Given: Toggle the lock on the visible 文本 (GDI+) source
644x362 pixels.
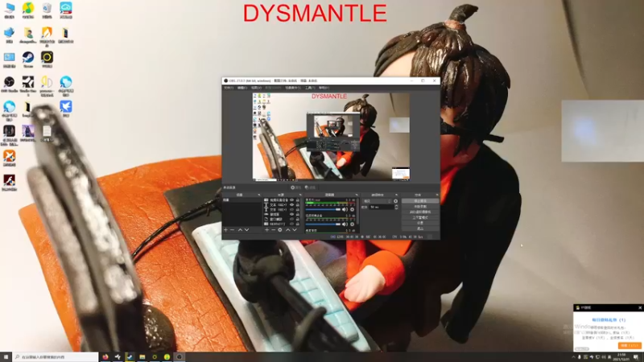Looking at the screenshot, I should coord(298,205).
